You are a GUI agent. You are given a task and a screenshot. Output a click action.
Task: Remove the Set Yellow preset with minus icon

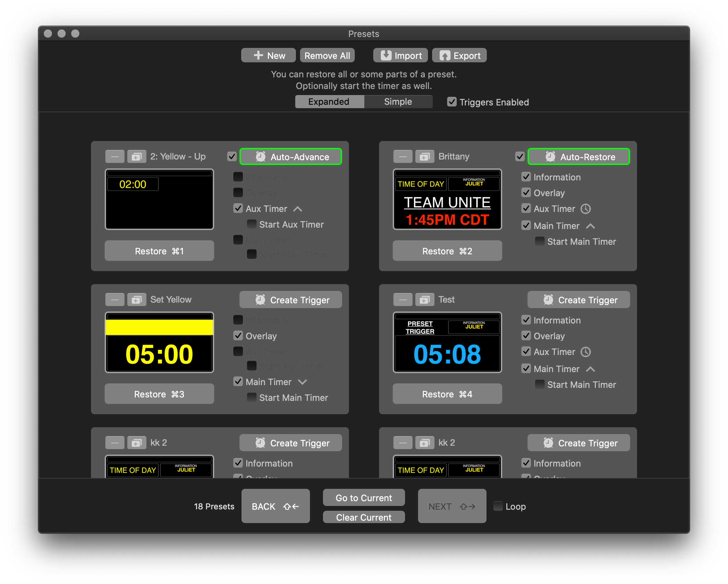[x=115, y=300]
